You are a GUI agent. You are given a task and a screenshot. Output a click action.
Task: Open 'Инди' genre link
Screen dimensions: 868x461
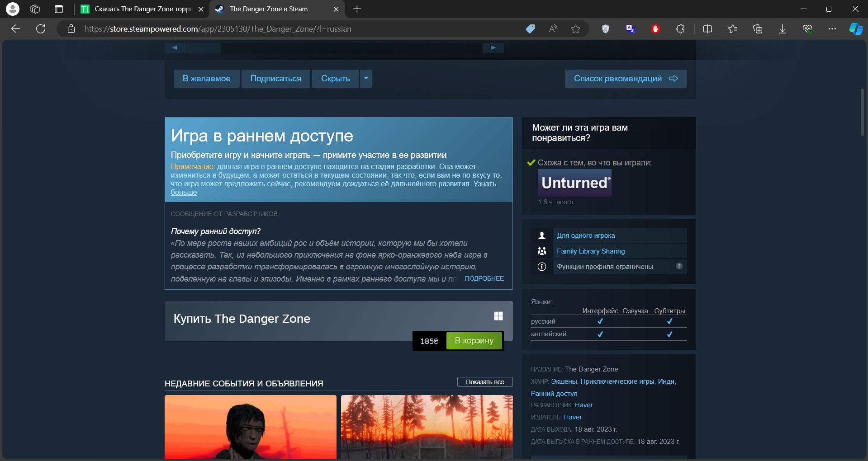point(666,381)
